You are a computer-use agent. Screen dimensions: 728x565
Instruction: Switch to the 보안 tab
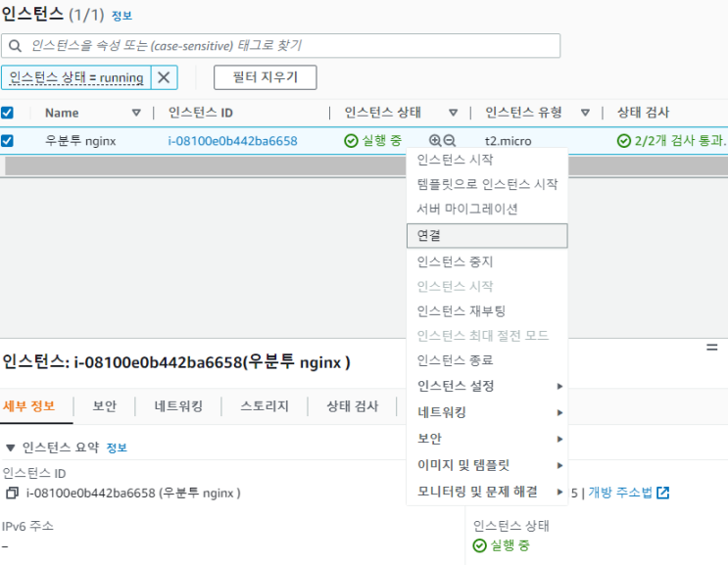[105, 406]
